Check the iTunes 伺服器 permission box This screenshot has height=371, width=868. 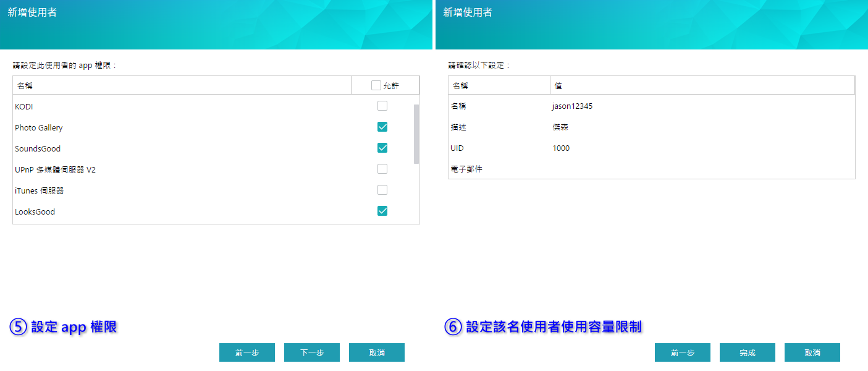382,190
